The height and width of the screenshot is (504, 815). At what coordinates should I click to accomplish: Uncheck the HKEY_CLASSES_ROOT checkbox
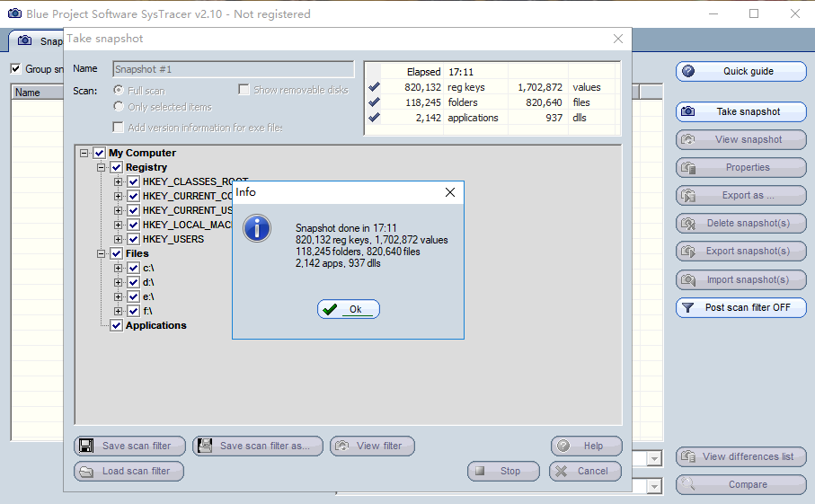(x=134, y=181)
